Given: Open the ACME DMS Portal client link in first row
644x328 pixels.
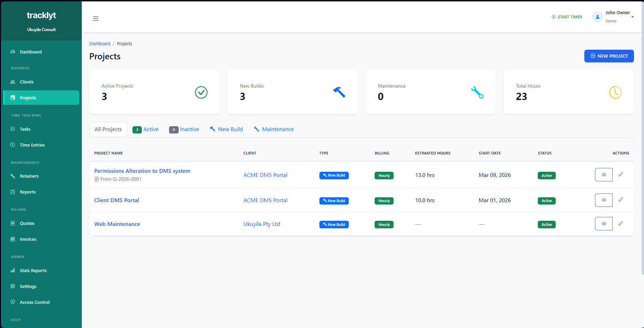Looking at the screenshot, I should click(x=265, y=175).
